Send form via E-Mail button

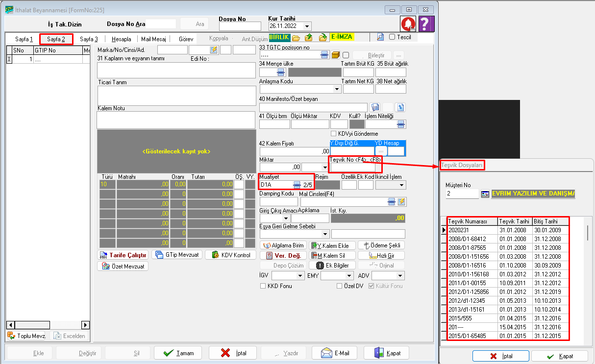point(336,353)
